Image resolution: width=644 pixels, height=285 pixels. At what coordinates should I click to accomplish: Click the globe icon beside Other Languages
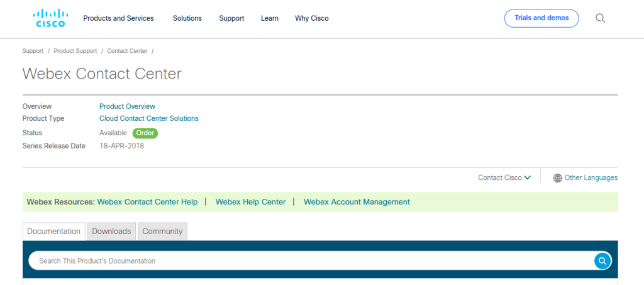pyautogui.click(x=557, y=178)
